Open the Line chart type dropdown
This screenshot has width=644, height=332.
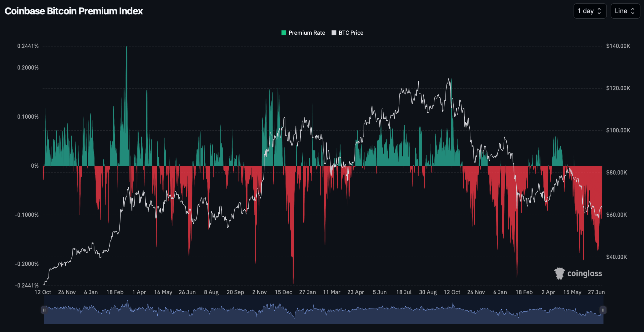pyautogui.click(x=625, y=11)
